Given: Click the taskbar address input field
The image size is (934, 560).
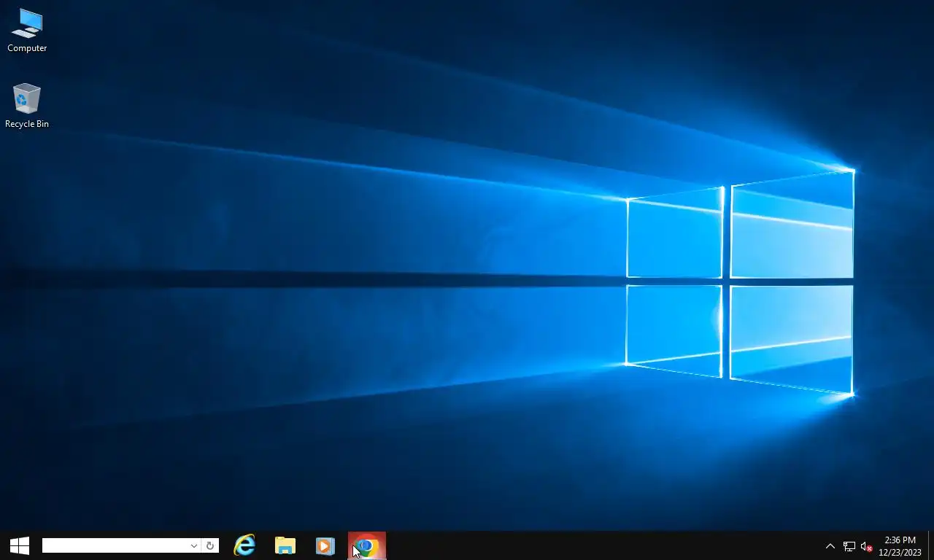Looking at the screenshot, I should (x=115, y=545).
